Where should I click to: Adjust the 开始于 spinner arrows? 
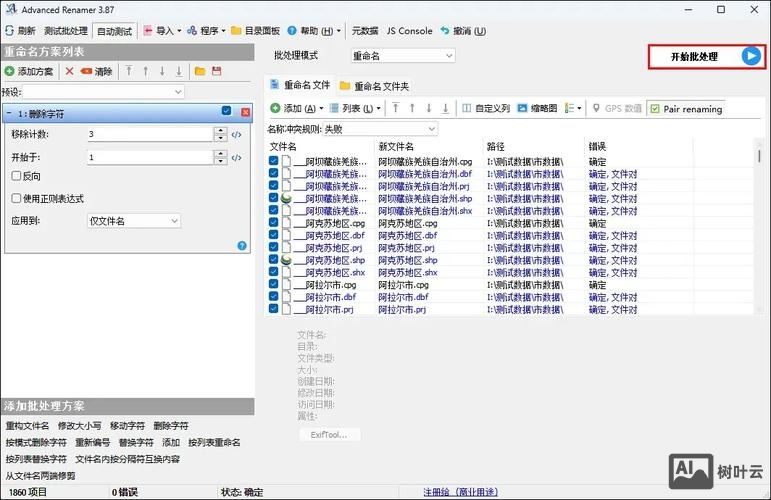[221, 157]
